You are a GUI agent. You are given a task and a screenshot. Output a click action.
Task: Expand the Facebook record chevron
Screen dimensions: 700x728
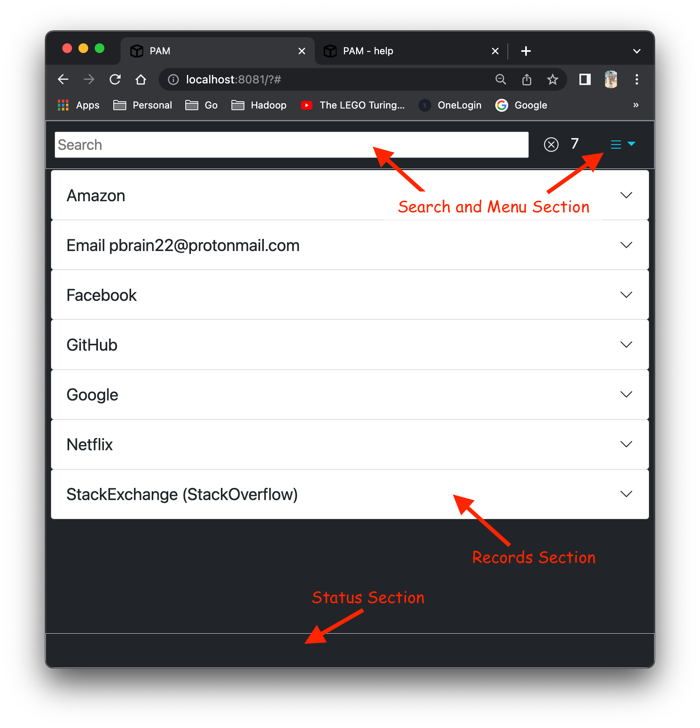coord(626,295)
